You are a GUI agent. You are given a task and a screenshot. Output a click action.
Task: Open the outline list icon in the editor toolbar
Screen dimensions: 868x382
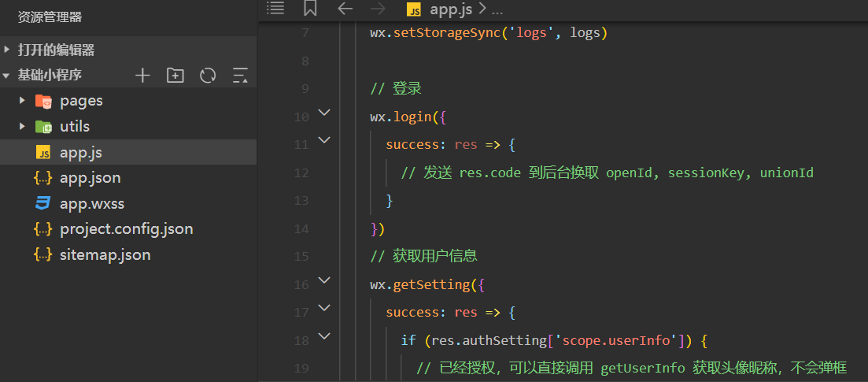(275, 8)
